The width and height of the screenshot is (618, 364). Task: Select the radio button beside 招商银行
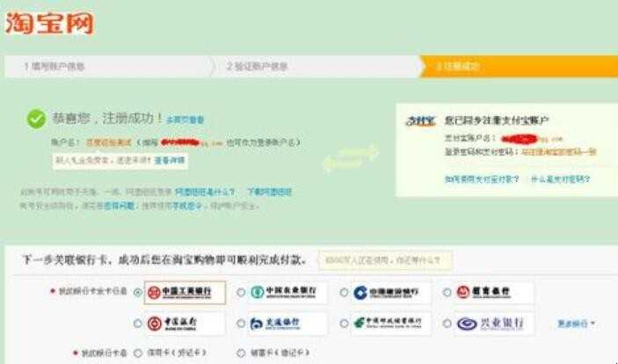tap(447, 292)
